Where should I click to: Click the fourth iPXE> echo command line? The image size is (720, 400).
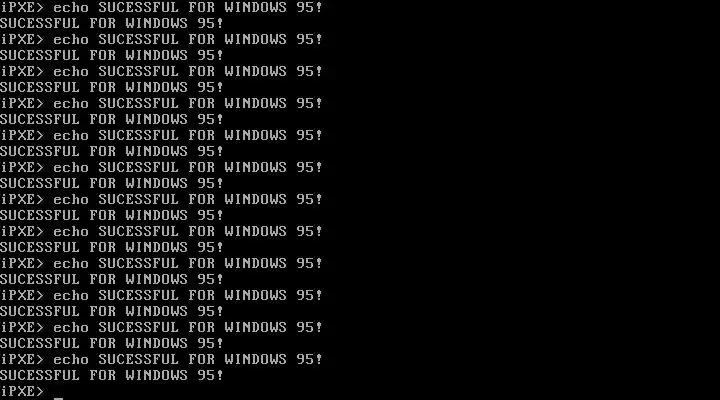tap(162, 103)
